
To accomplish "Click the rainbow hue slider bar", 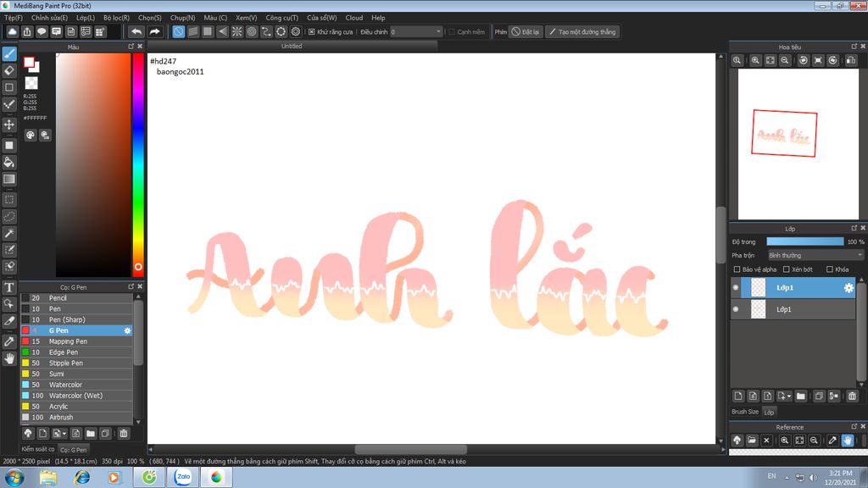I will tap(138, 164).
